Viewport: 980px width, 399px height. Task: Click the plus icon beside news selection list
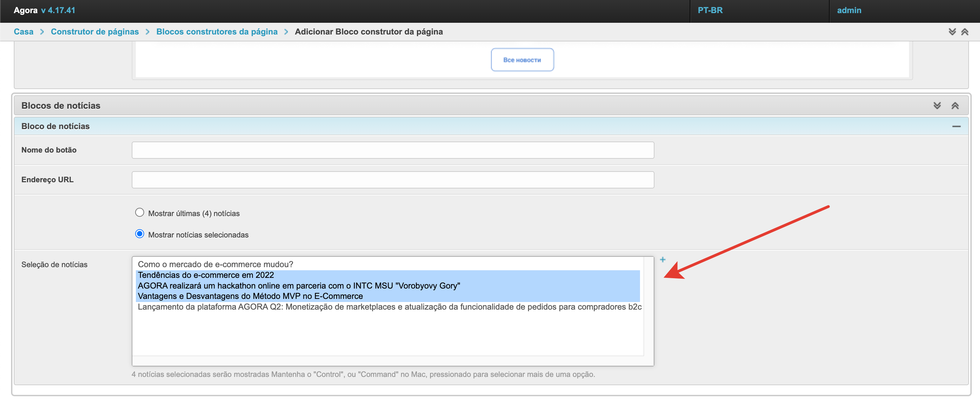662,260
